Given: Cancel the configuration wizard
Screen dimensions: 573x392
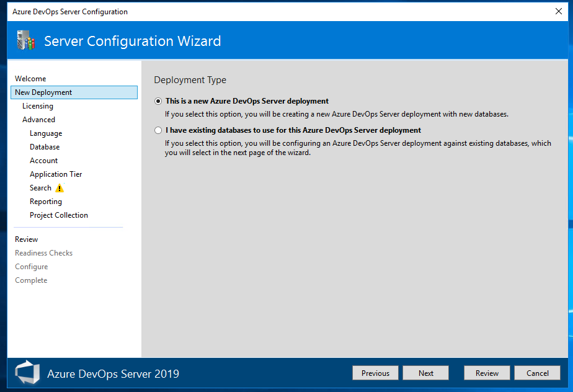Looking at the screenshot, I should pyautogui.click(x=537, y=373).
